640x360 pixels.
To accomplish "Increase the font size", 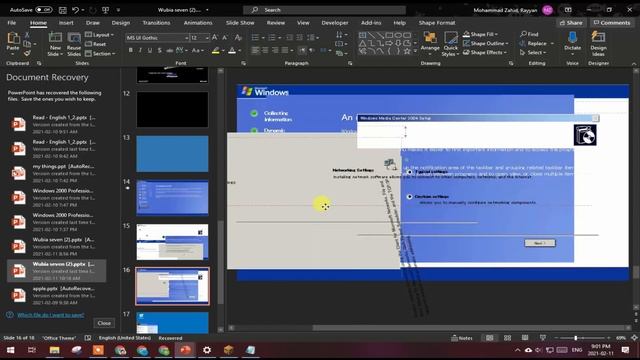I will pyautogui.click(x=215, y=38).
